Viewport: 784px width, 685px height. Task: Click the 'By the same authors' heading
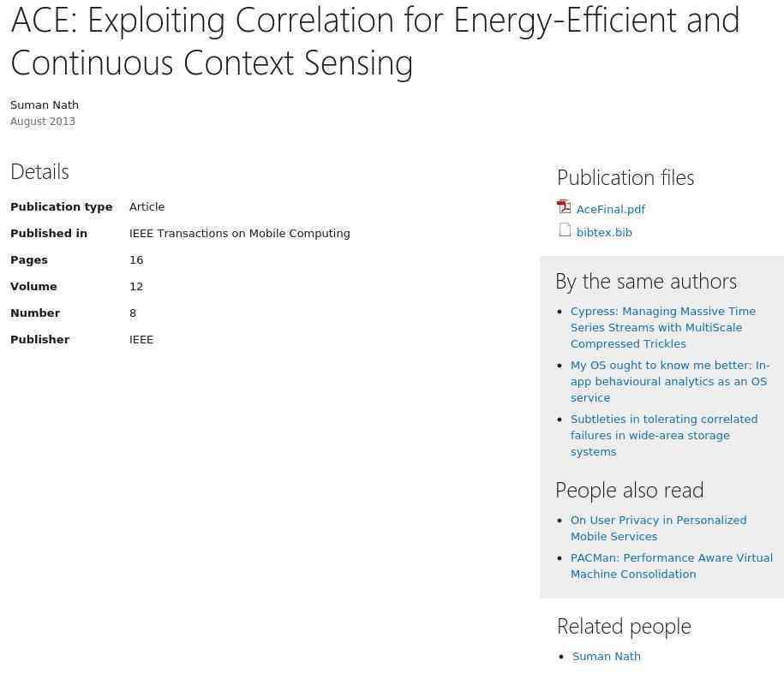(x=645, y=282)
